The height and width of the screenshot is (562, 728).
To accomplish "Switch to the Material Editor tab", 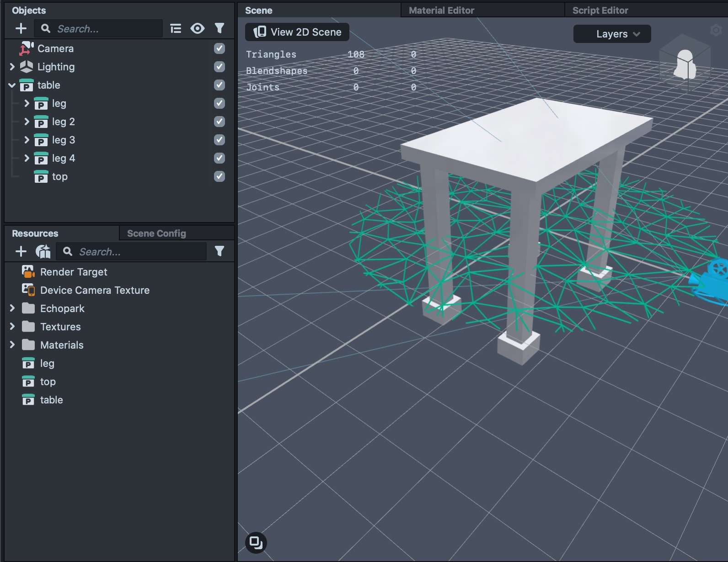I will click(x=441, y=10).
